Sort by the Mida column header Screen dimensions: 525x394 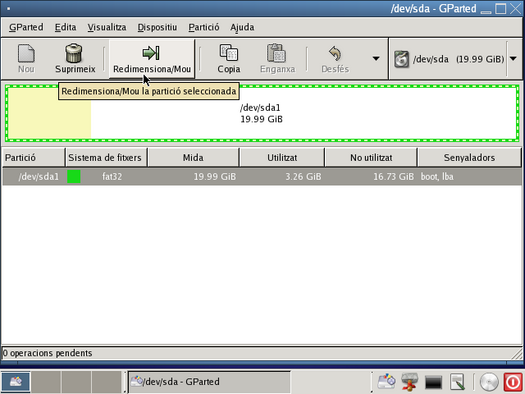click(193, 157)
